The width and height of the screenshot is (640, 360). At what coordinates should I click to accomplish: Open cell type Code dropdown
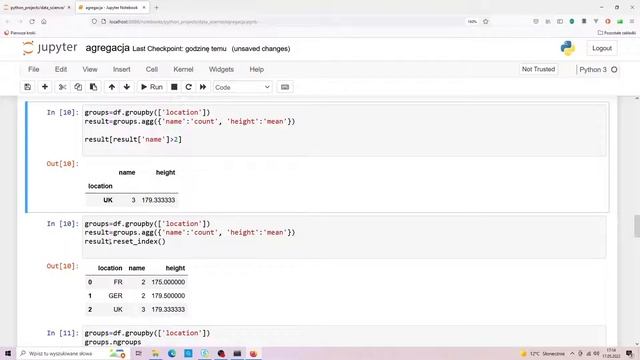pos(242,87)
